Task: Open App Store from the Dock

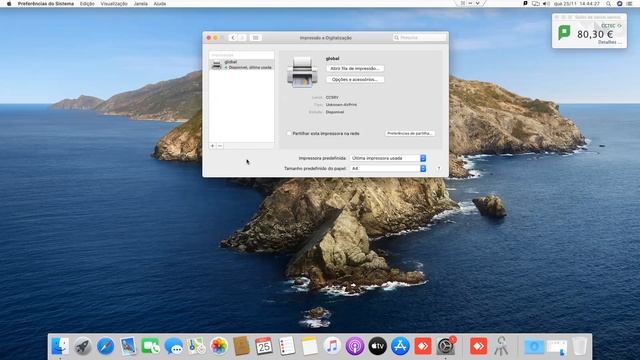Action: pos(400,346)
